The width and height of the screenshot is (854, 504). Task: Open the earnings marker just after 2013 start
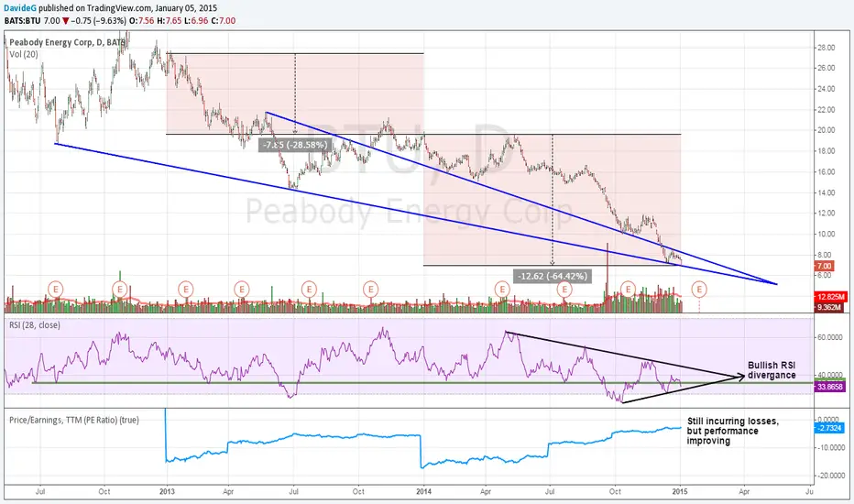pyautogui.click(x=186, y=289)
